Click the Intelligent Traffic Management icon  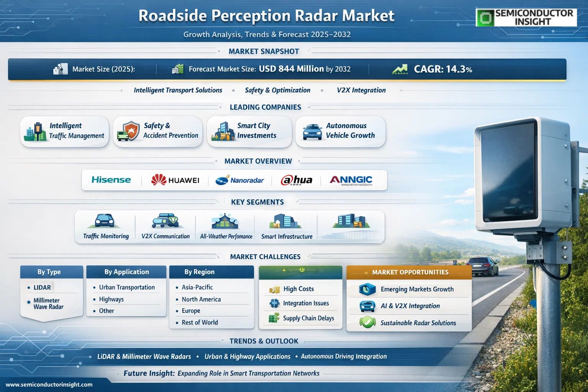click(x=35, y=132)
